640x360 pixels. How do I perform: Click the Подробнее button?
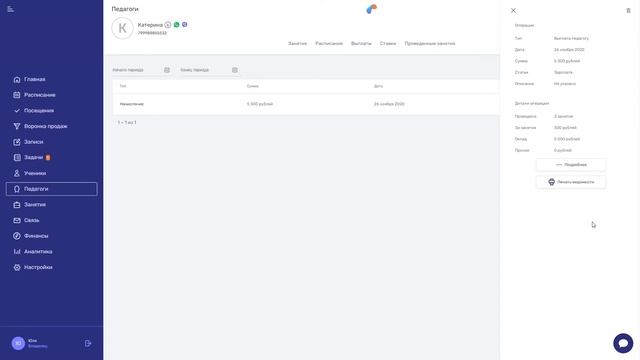tap(571, 165)
